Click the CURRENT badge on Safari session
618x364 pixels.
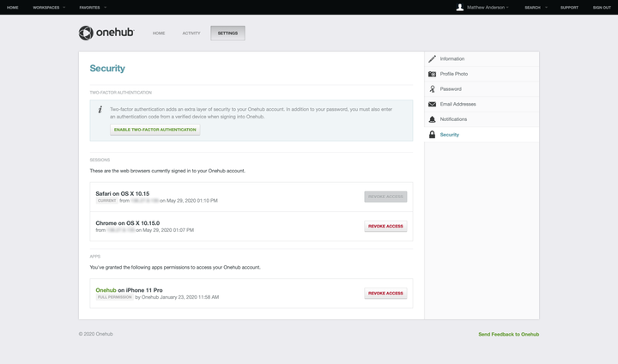[106, 201]
